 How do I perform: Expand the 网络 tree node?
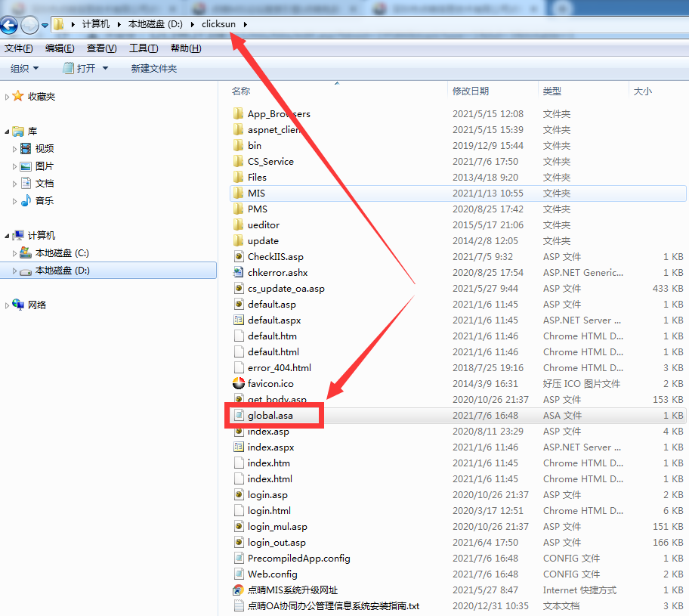pos(8,305)
